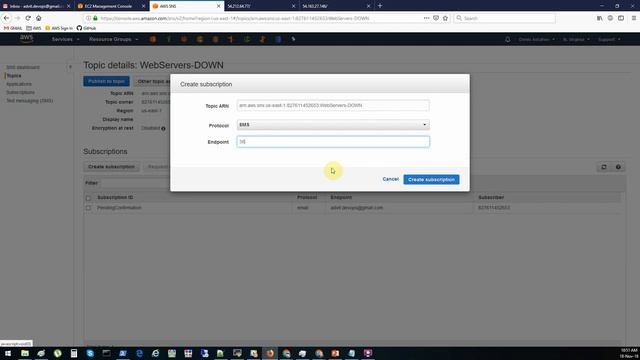Viewport: 640px width, 360px height.
Task: Open Skype from the taskbar
Action: tap(90, 353)
